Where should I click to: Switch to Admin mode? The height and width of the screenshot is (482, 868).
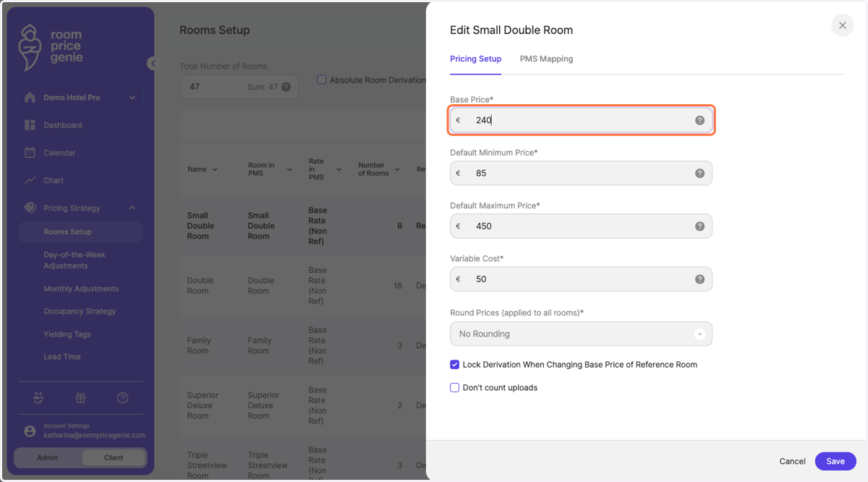coord(48,457)
